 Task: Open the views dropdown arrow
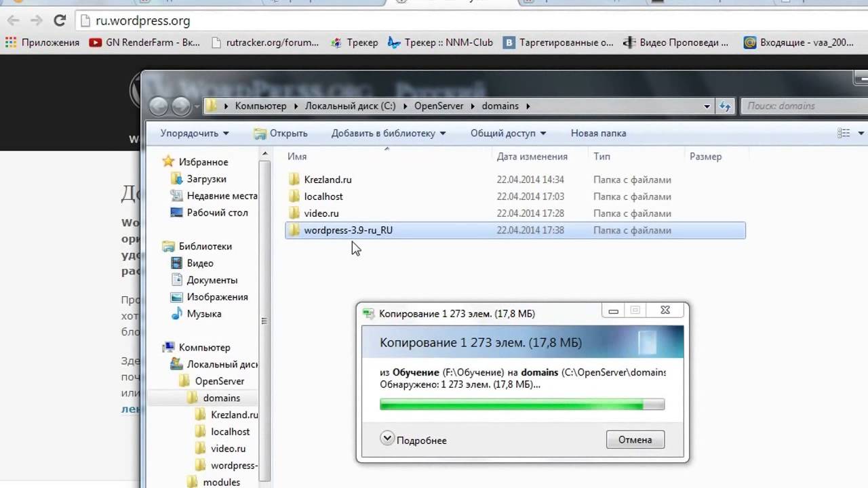pos(861,133)
